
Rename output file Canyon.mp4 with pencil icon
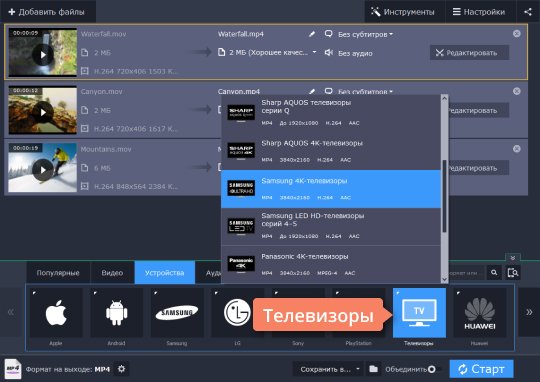(x=312, y=92)
